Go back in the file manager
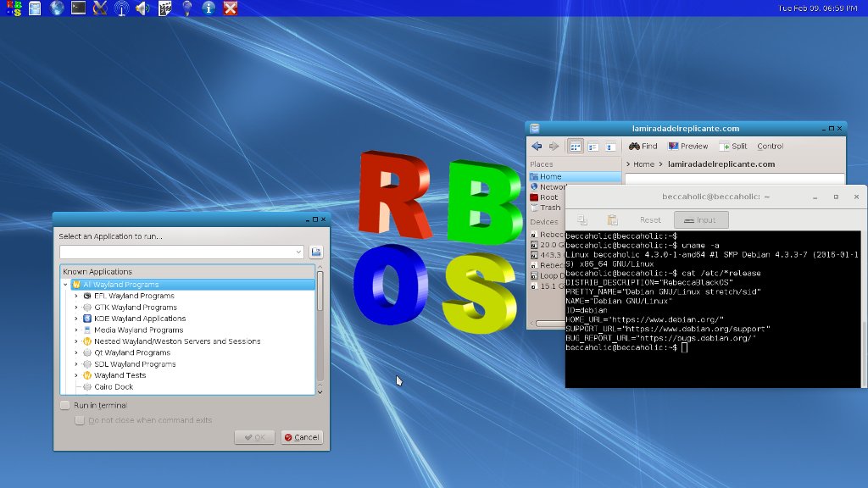 tap(537, 146)
